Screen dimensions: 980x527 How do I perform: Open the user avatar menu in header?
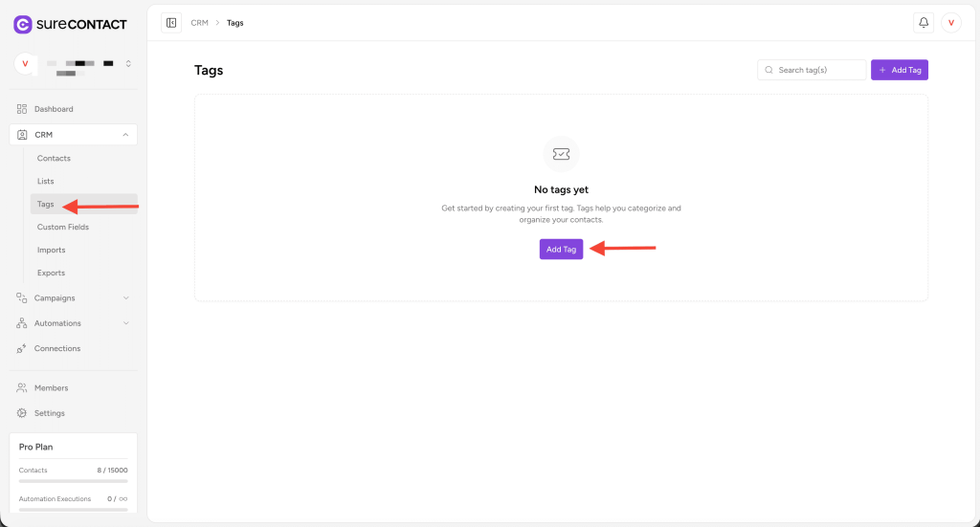tap(951, 23)
